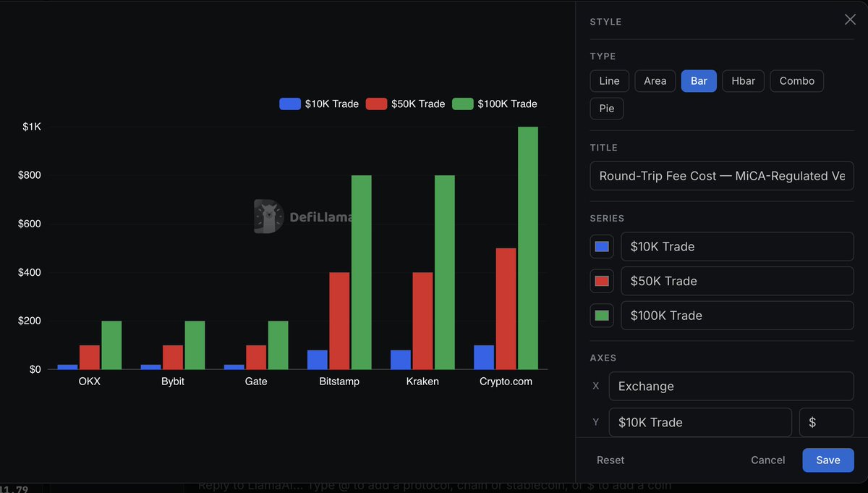This screenshot has height=493, width=868.
Task: Select the Bar chart type
Action: coord(699,81)
